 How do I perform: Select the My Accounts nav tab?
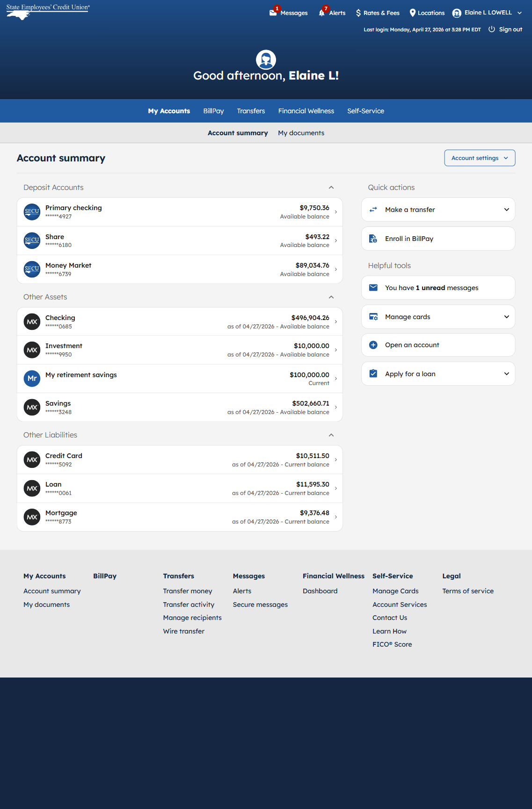[169, 111]
